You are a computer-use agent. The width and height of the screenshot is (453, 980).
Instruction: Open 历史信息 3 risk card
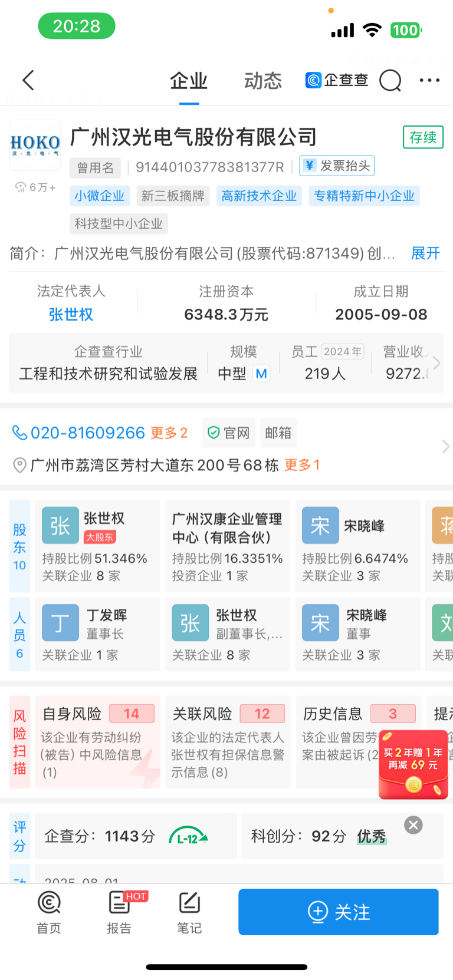[357, 742]
